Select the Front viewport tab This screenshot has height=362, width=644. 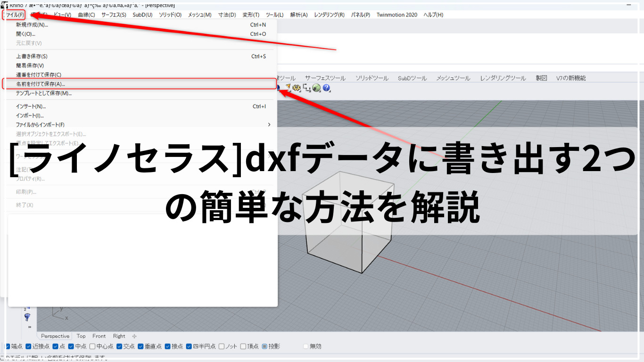coord(99,336)
